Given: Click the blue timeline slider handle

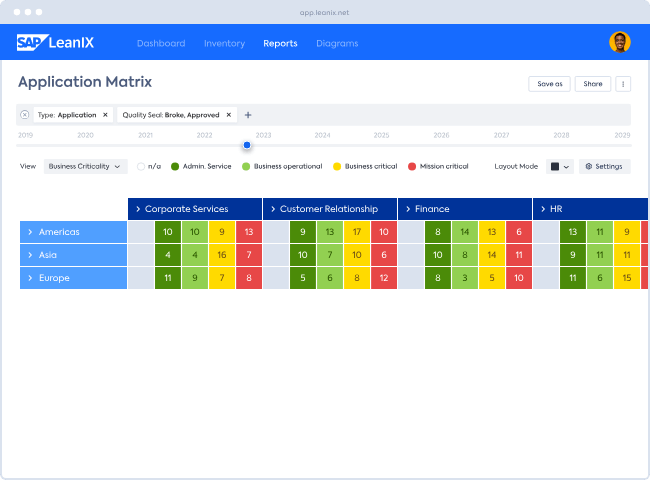Looking at the screenshot, I should click(x=247, y=145).
